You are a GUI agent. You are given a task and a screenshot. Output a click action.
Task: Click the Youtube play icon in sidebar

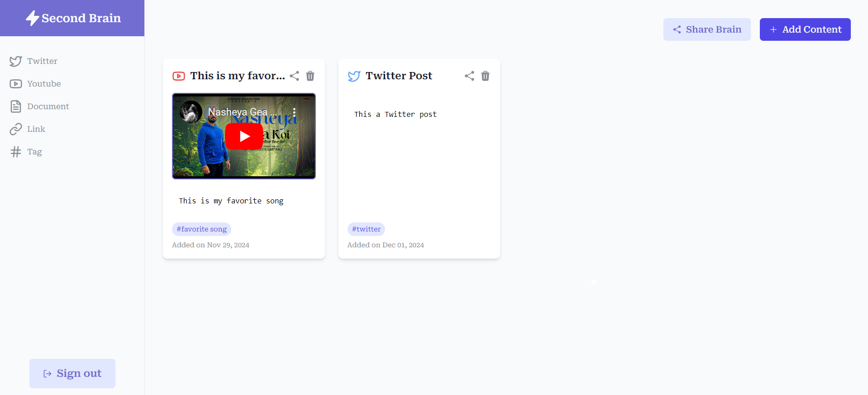pyautogui.click(x=16, y=84)
